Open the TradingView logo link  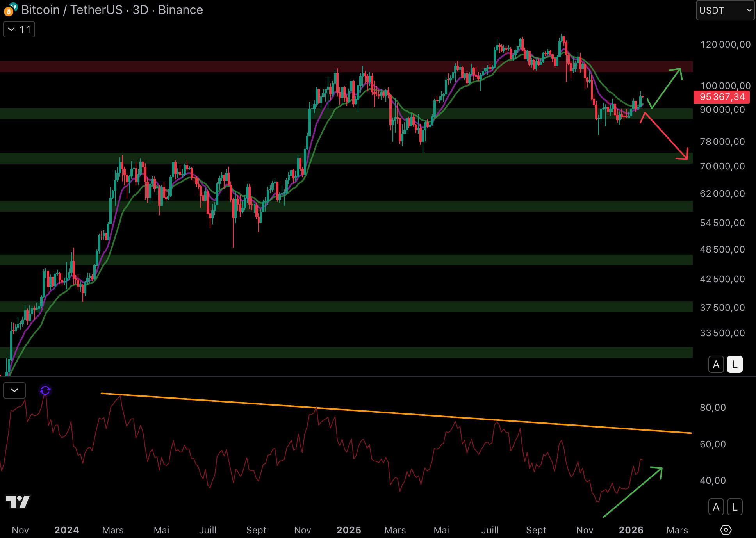click(18, 501)
